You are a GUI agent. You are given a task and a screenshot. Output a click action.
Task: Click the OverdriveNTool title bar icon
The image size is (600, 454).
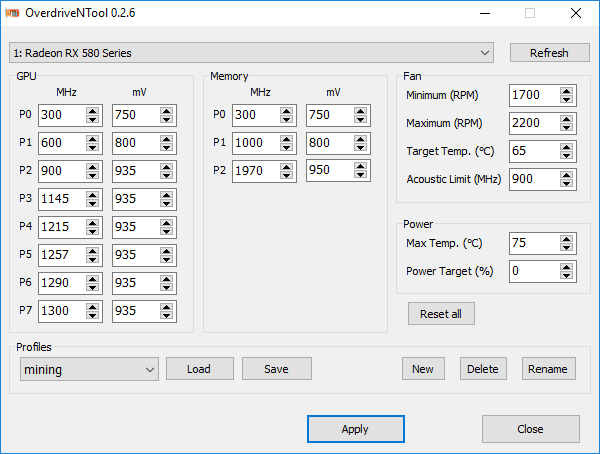tap(12, 13)
